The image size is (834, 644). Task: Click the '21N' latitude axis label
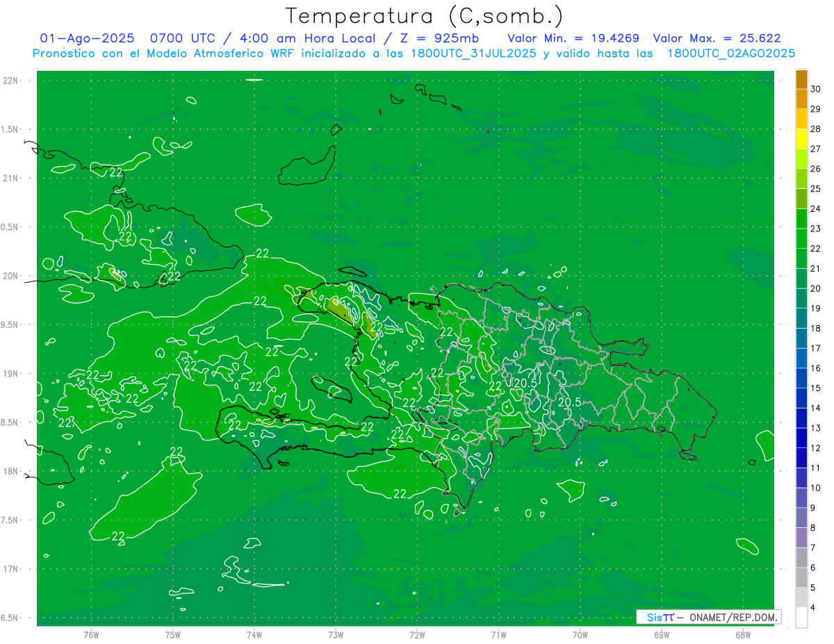[x=10, y=178]
